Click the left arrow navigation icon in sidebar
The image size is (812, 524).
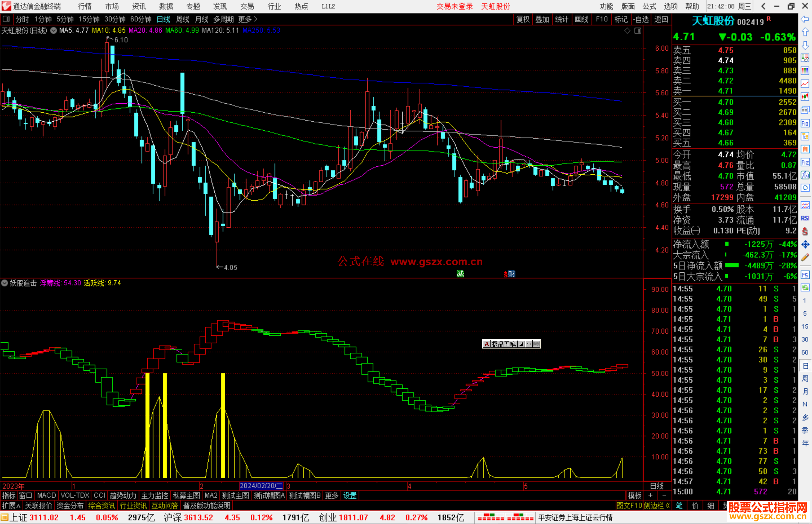point(805,19)
